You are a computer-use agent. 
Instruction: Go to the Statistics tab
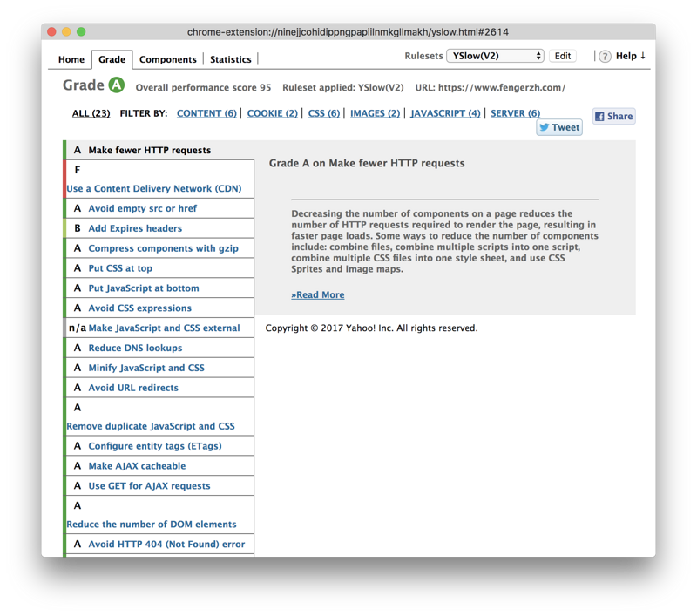231,59
